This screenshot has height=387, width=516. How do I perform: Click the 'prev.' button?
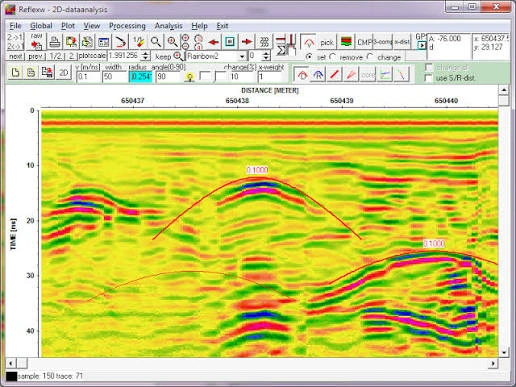tap(35, 56)
